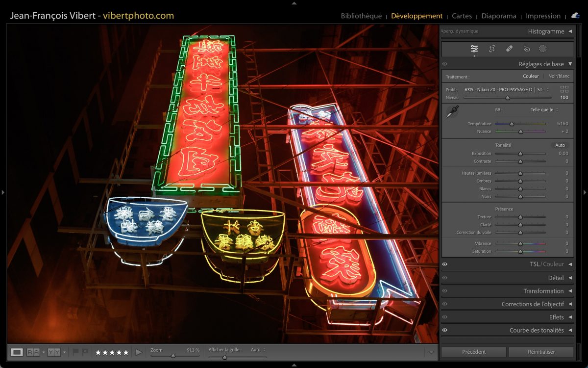Pick the white balance eyedropper tool
The width and height of the screenshot is (588, 368).
click(452, 112)
